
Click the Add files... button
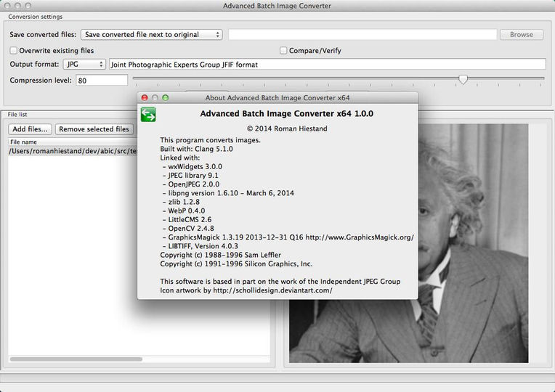tap(30, 129)
